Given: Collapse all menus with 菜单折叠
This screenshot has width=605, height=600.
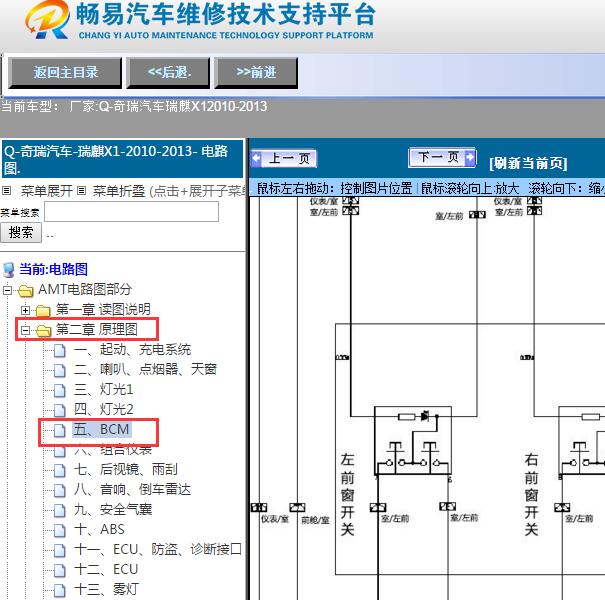Looking at the screenshot, I should (x=119, y=191).
